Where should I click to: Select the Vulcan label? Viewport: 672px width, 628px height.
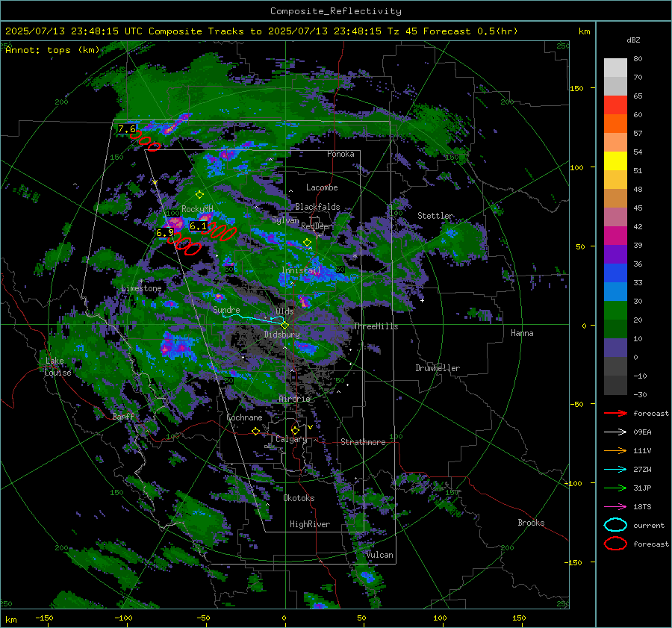click(x=380, y=555)
